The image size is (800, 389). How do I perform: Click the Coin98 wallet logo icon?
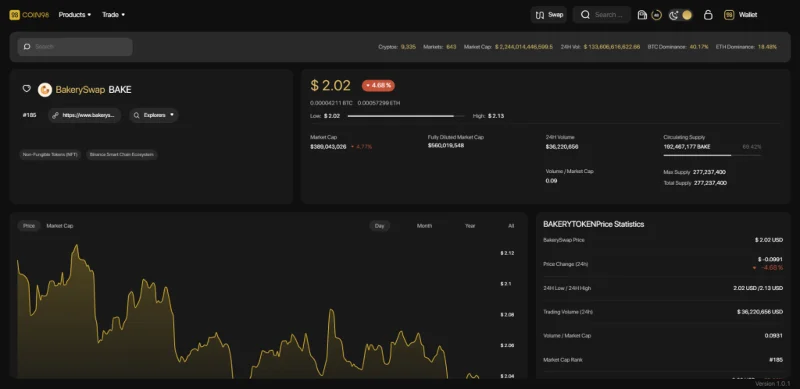pyautogui.click(x=729, y=15)
